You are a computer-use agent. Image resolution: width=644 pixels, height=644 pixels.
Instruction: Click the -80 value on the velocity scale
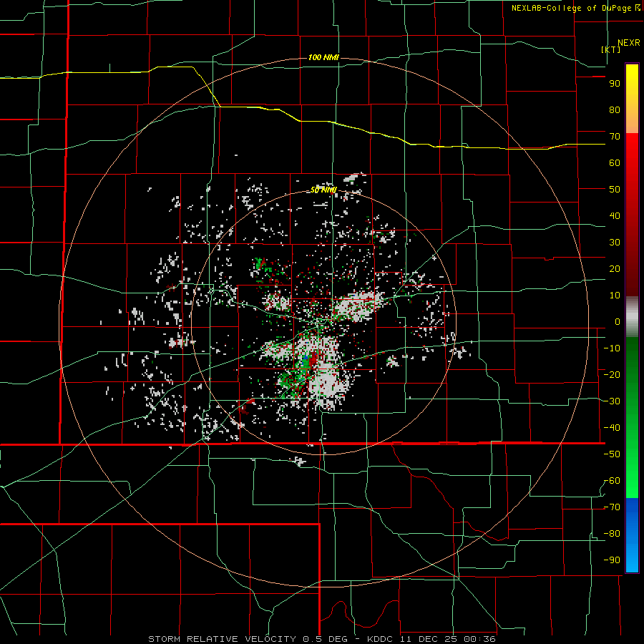[612, 534]
